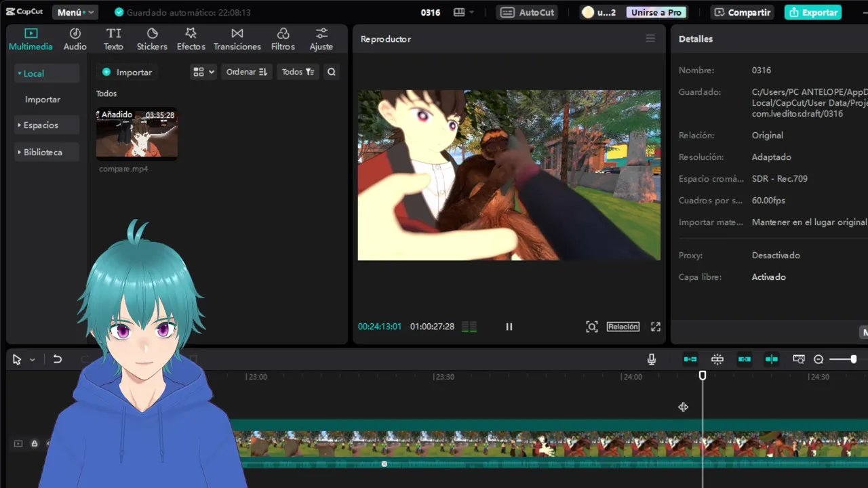
Task: Click the undo arrow icon
Action: tap(58, 359)
